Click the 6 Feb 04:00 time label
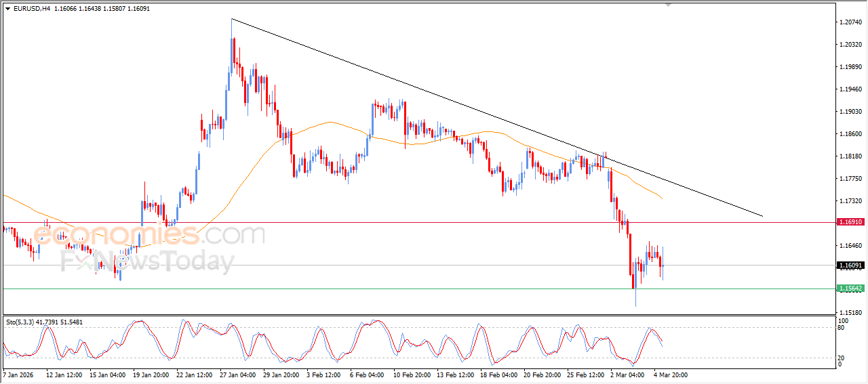The width and height of the screenshot is (868, 384). tap(367, 375)
